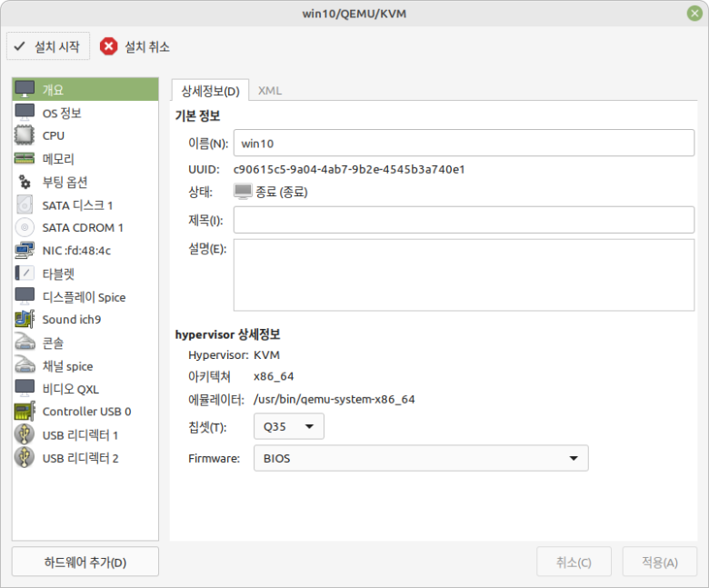Click the emulator path /usr/bin/qemu-system-x86_64
The width and height of the screenshot is (709, 588).
pyautogui.click(x=335, y=400)
